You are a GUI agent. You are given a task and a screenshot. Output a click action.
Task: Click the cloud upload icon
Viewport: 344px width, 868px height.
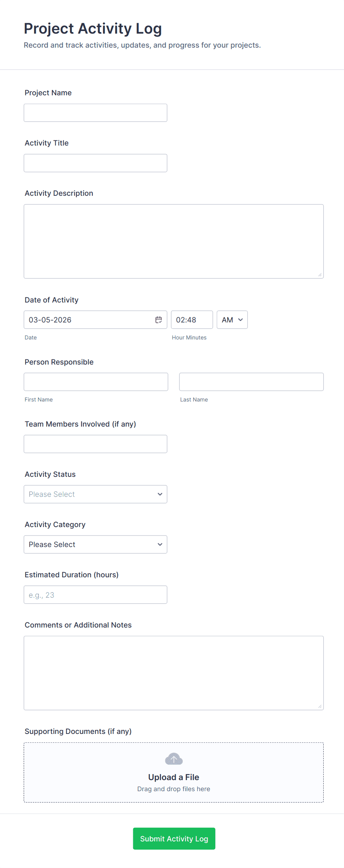173,759
